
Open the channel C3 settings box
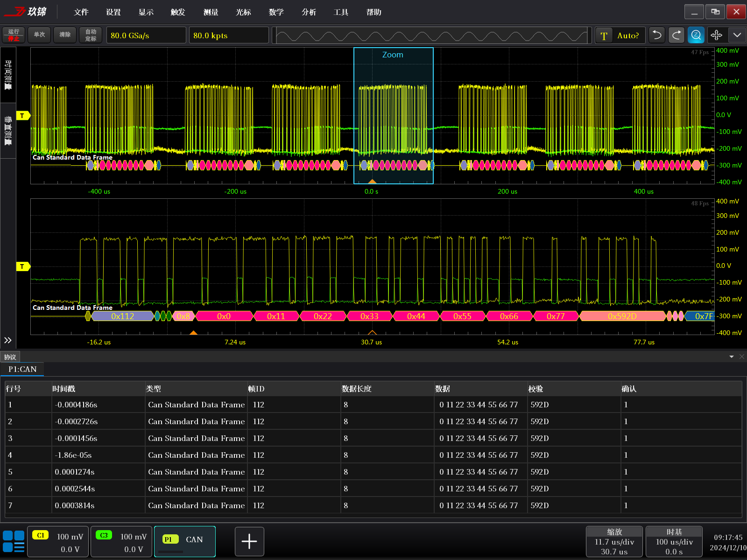click(x=121, y=542)
